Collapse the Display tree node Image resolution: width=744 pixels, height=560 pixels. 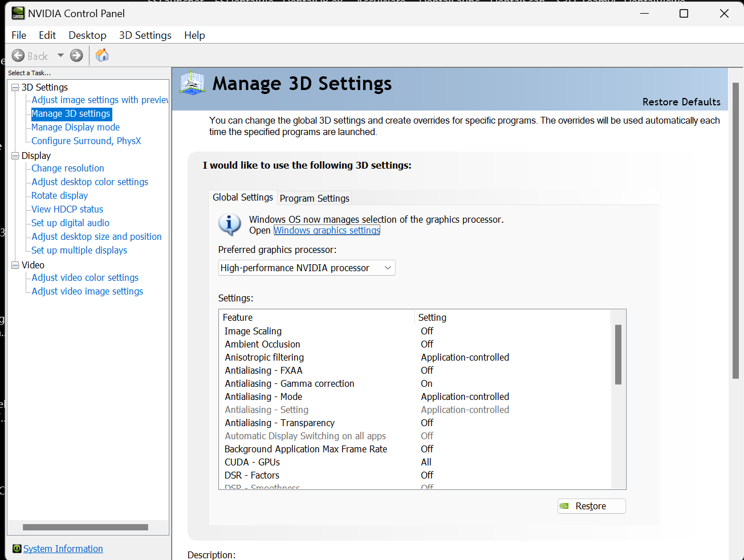point(15,156)
